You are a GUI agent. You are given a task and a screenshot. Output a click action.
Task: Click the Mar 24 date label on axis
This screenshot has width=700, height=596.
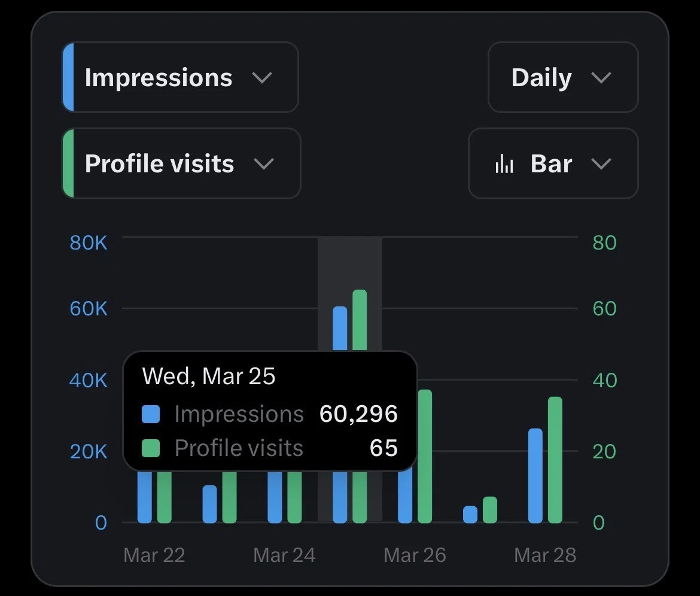tap(284, 555)
